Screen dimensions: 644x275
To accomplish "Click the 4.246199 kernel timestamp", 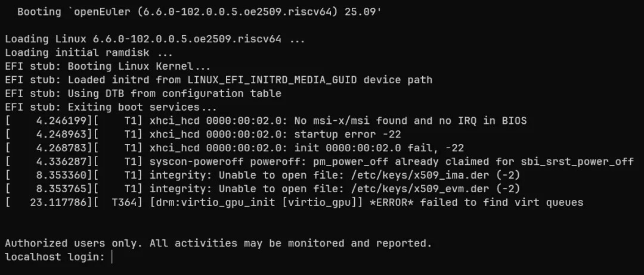I will tap(61, 121).
